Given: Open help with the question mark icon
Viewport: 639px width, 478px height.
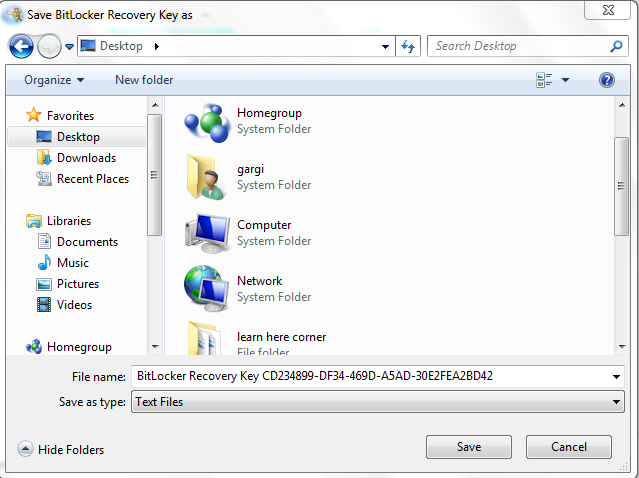Looking at the screenshot, I should 606,80.
